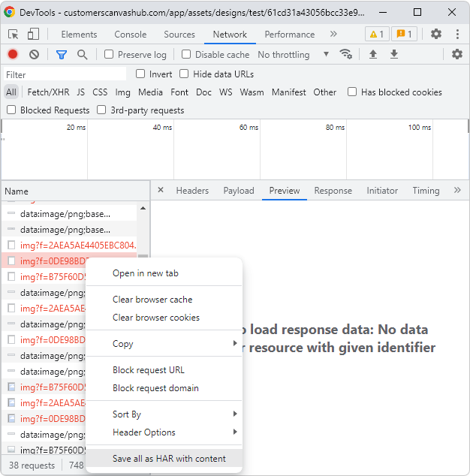
Task: Activate the inspect element picker icon
Action: click(13, 35)
